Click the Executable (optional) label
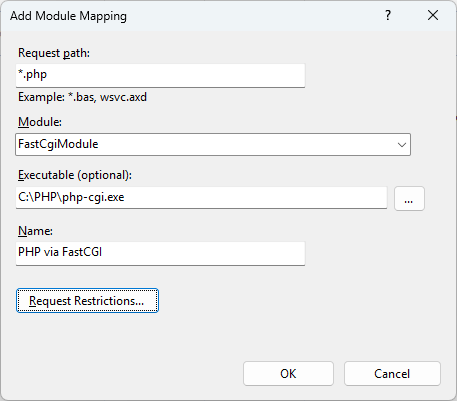Viewport: 457px width, 401px height. tap(75, 175)
